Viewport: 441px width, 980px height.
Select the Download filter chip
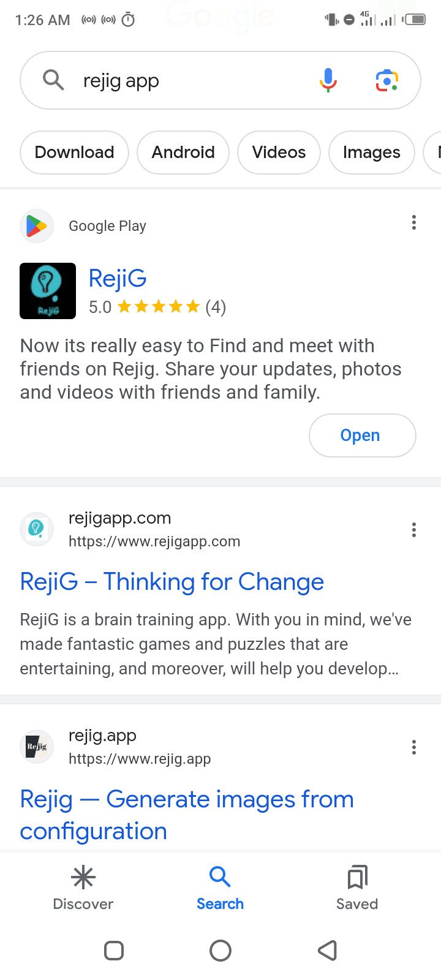click(x=74, y=153)
